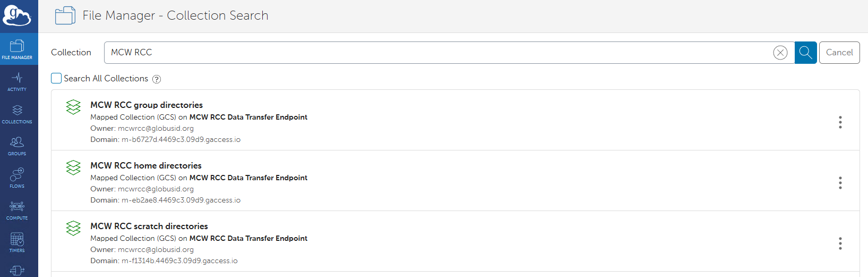This screenshot has height=277, width=868.
Task: Click domain m-eb2ae8.4469c3.09d9.gaccess.io
Action: point(181,200)
